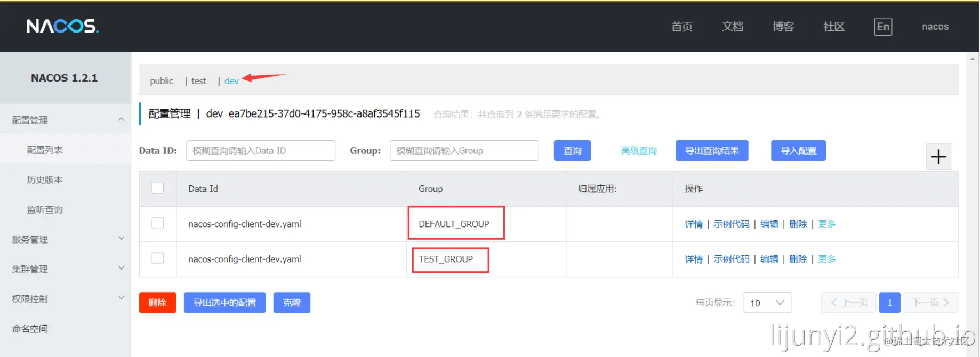This screenshot has width=980, height=357.
Task: Click the blue 查询 search button
Action: (572, 151)
